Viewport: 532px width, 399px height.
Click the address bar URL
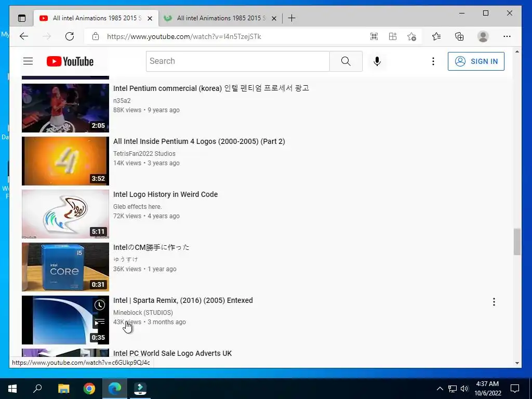coord(184,37)
